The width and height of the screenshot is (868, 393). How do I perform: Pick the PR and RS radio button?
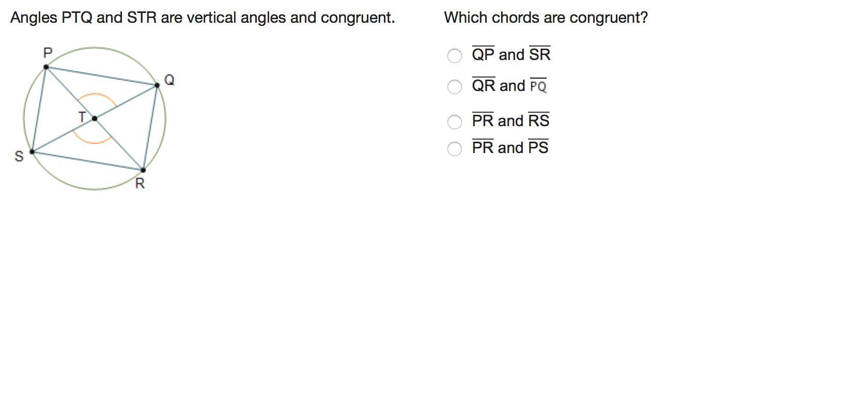pyautogui.click(x=454, y=122)
